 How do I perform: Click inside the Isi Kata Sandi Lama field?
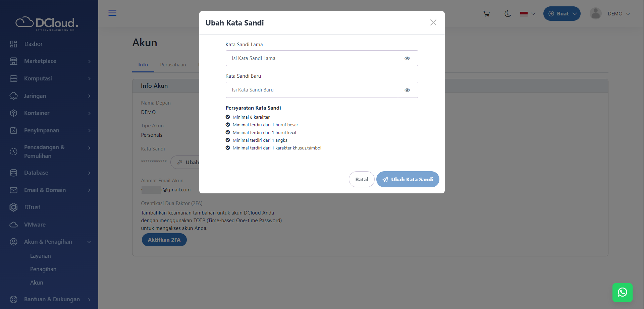coord(311,58)
